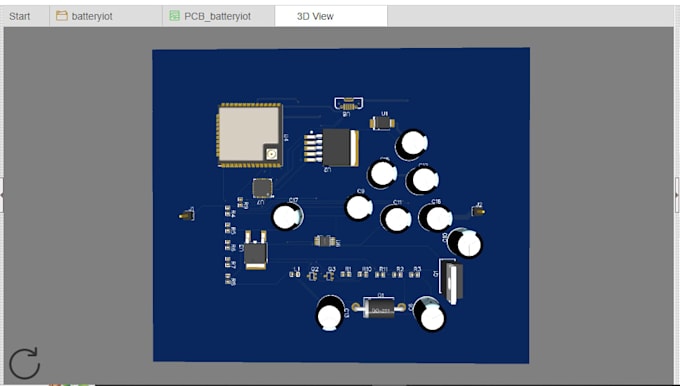Select the USB connector at top of board
The width and height of the screenshot is (680, 386).
[x=348, y=104]
